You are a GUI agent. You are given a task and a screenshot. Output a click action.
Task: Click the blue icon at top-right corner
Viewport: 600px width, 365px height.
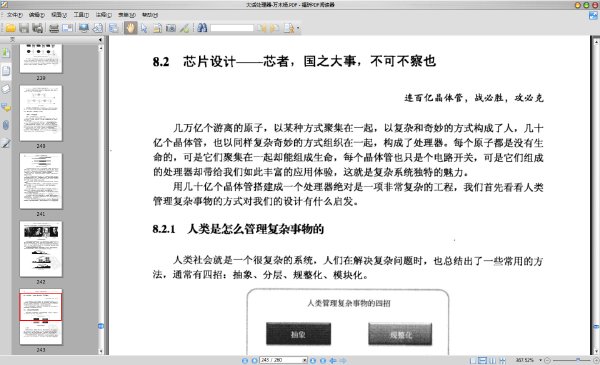(x=593, y=16)
